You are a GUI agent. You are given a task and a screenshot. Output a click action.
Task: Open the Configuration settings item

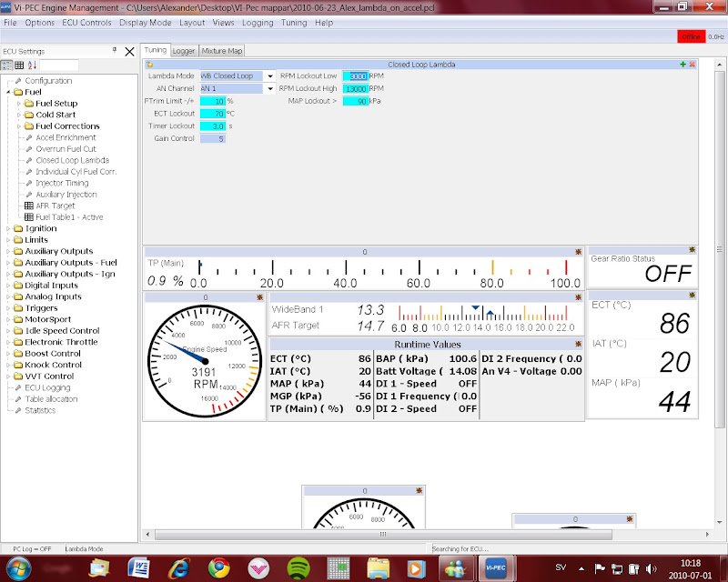(x=48, y=81)
